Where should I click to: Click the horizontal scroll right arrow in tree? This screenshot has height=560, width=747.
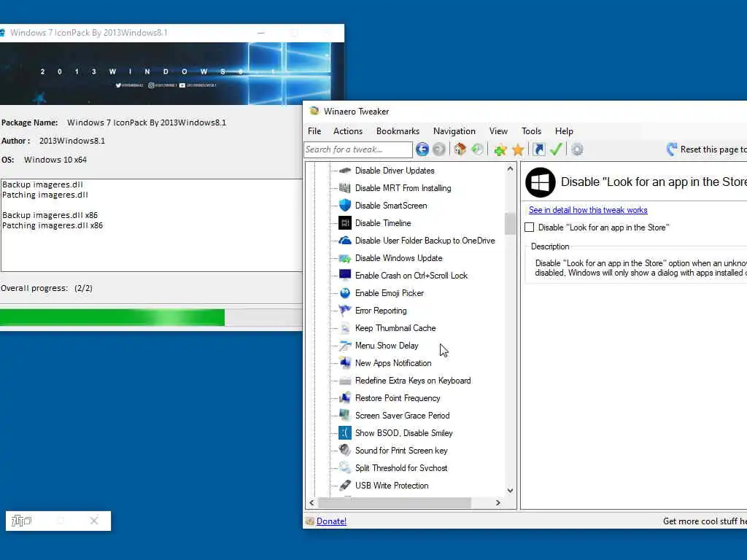[498, 503]
